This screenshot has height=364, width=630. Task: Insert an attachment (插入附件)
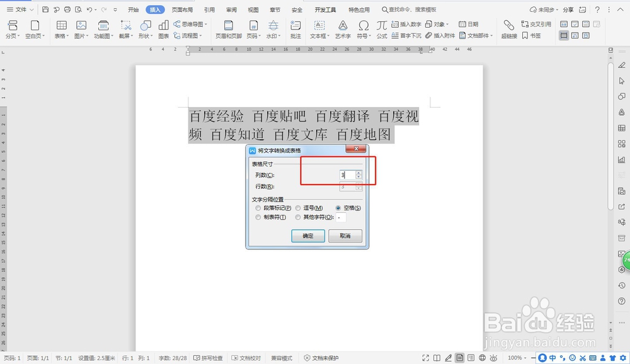coord(440,35)
